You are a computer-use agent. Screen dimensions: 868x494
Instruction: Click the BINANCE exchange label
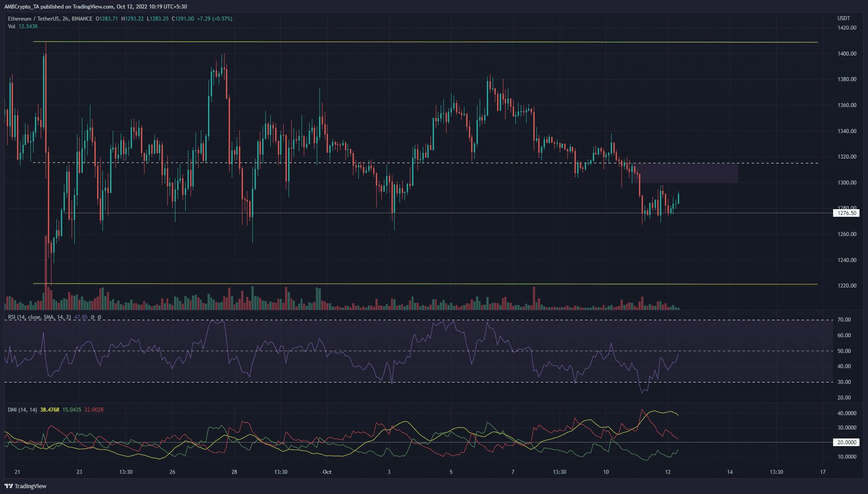coord(82,19)
